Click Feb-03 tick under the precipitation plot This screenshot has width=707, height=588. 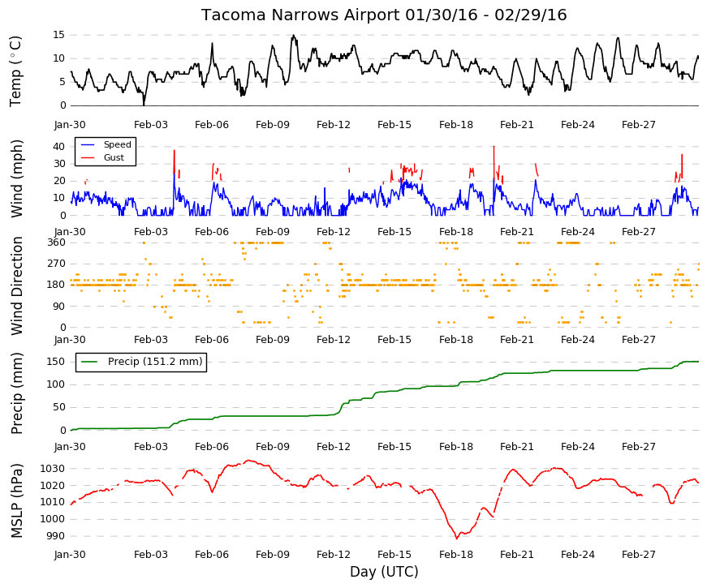point(151,447)
